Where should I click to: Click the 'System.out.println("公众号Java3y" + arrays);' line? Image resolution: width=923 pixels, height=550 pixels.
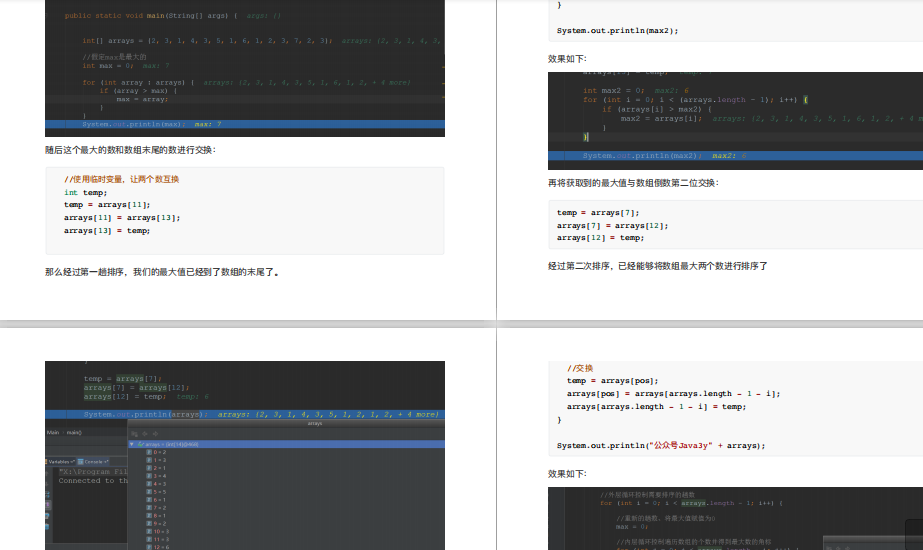point(661,446)
